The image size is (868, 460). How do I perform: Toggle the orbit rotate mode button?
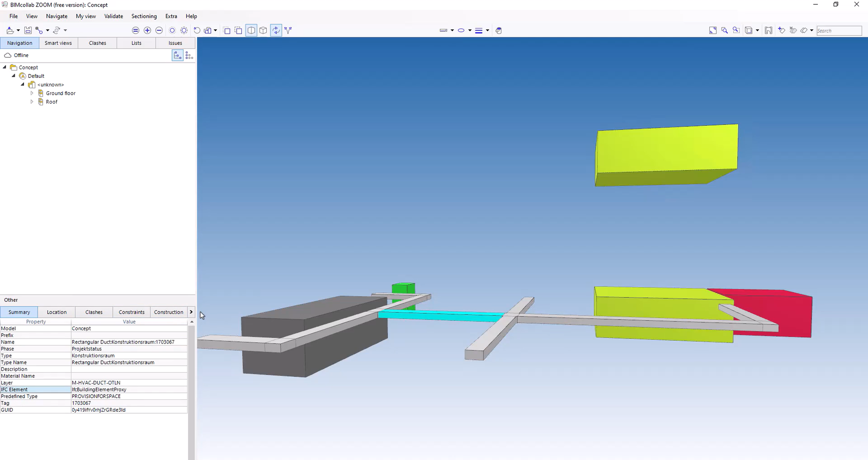[x=276, y=30]
